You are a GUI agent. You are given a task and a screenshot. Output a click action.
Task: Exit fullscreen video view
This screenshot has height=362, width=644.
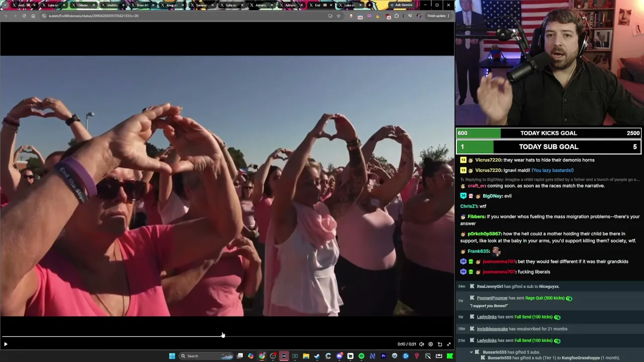click(x=449, y=344)
